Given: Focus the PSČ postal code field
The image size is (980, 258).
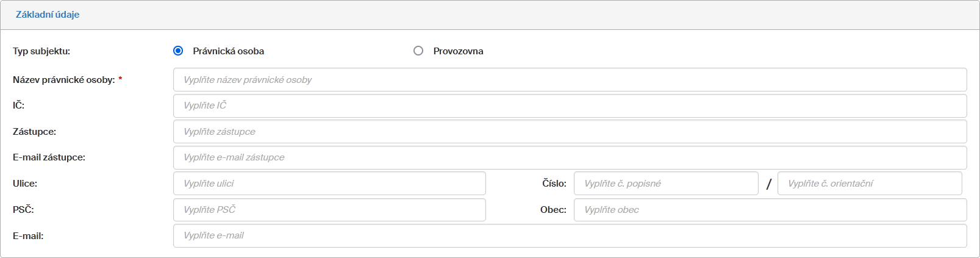Looking at the screenshot, I should (x=329, y=210).
